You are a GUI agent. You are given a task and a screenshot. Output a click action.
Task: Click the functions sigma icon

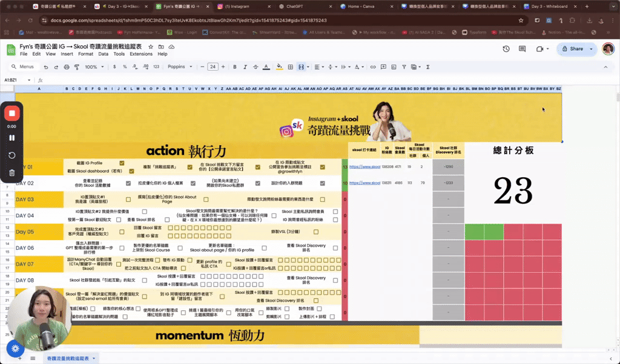428,67
